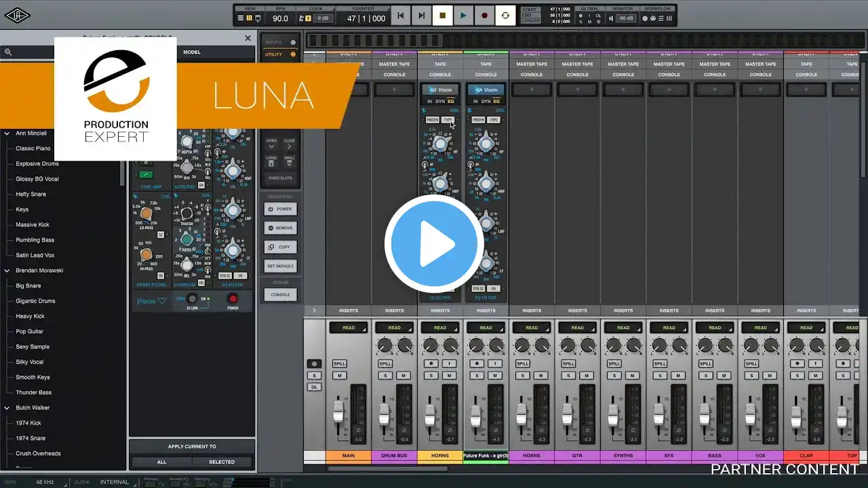Viewport: 868px width, 488px height.
Task: Click the CONSOLE assign button
Action: [280, 295]
